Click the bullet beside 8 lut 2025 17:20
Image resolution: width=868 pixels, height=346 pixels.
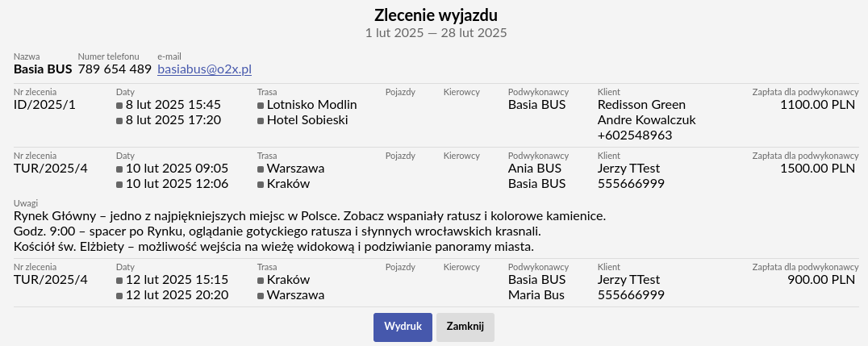[119, 121]
